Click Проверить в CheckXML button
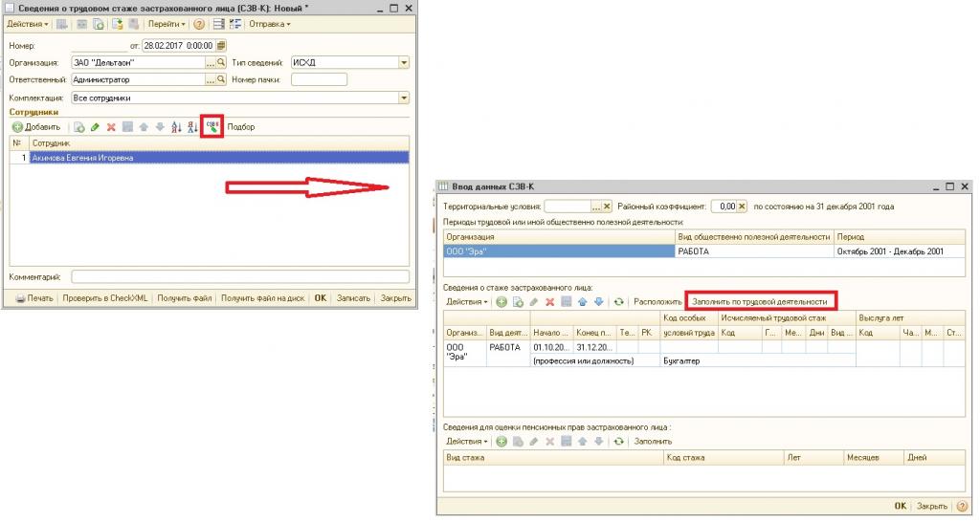This screenshot has width=980, height=523. pos(106,298)
